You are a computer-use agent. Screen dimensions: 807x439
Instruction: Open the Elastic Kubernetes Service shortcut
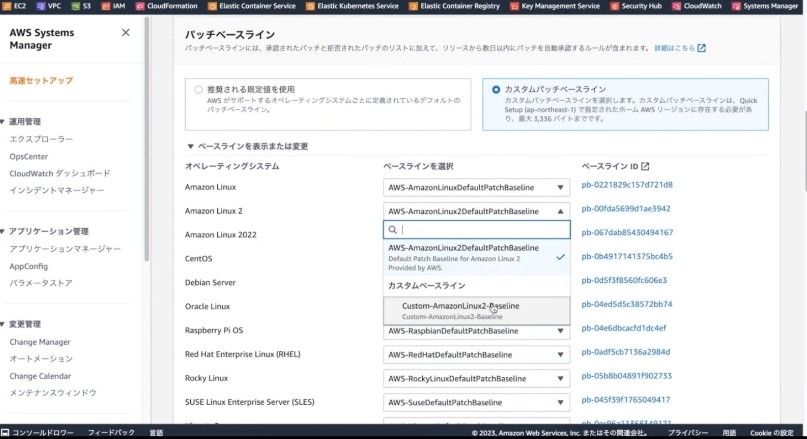click(352, 6)
